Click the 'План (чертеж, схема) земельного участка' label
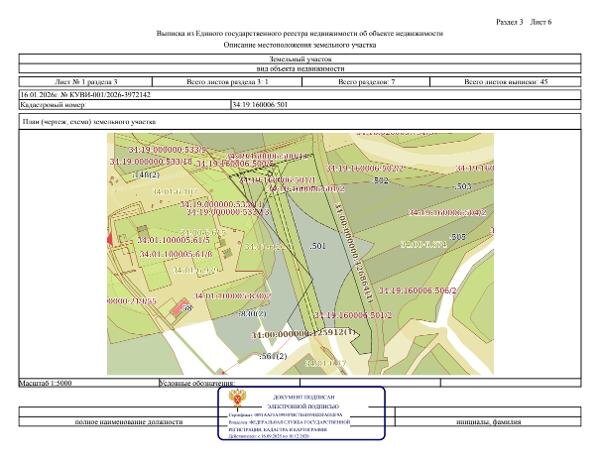 89,122
